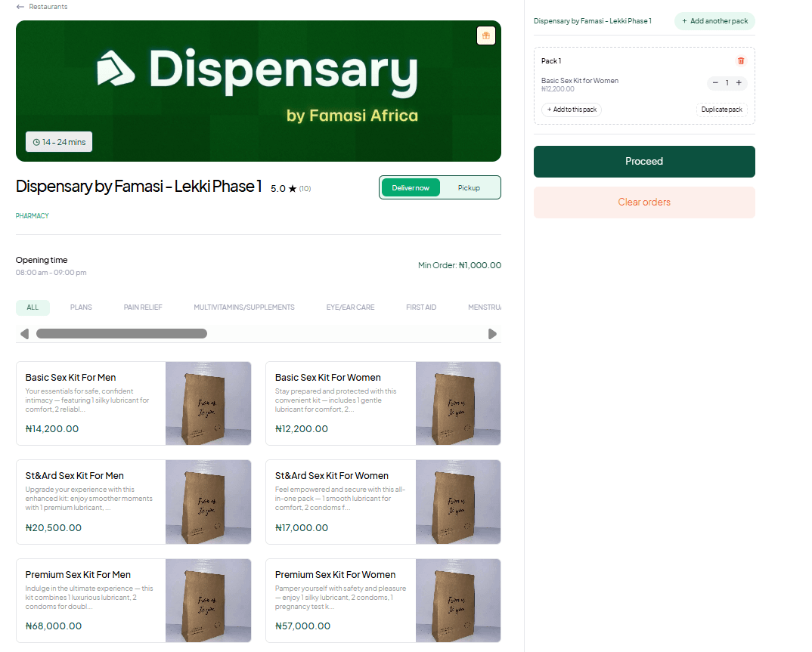Viewport: 812px width, 652px height.
Task: Click the ₦68,000.00 price
Action: (54, 626)
